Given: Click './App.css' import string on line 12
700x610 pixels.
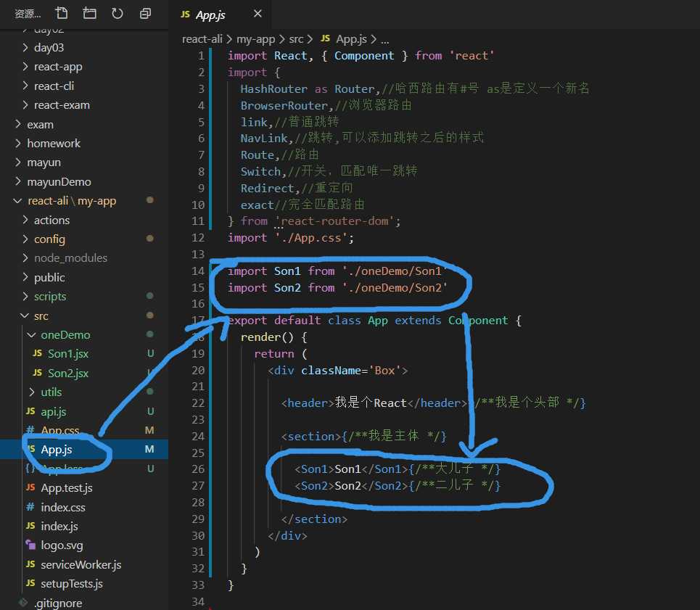Looking at the screenshot, I should (310, 238).
